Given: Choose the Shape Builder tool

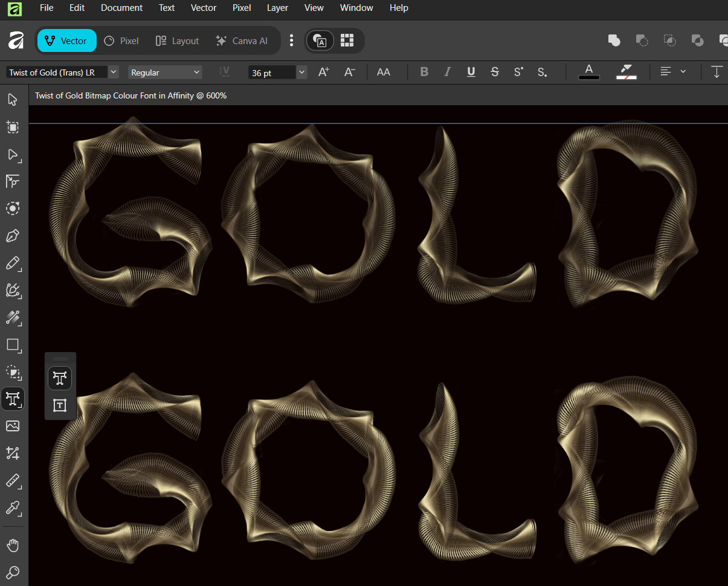Looking at the screenshot, I should pos(13,372).
